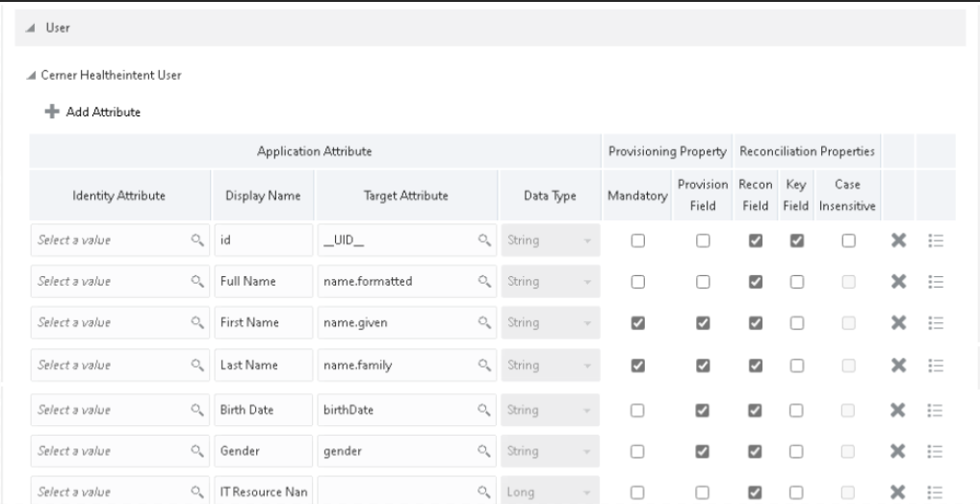980x504 pixels.
Task: Search identity attribute for Birth Date row
Action: (197, 410)
